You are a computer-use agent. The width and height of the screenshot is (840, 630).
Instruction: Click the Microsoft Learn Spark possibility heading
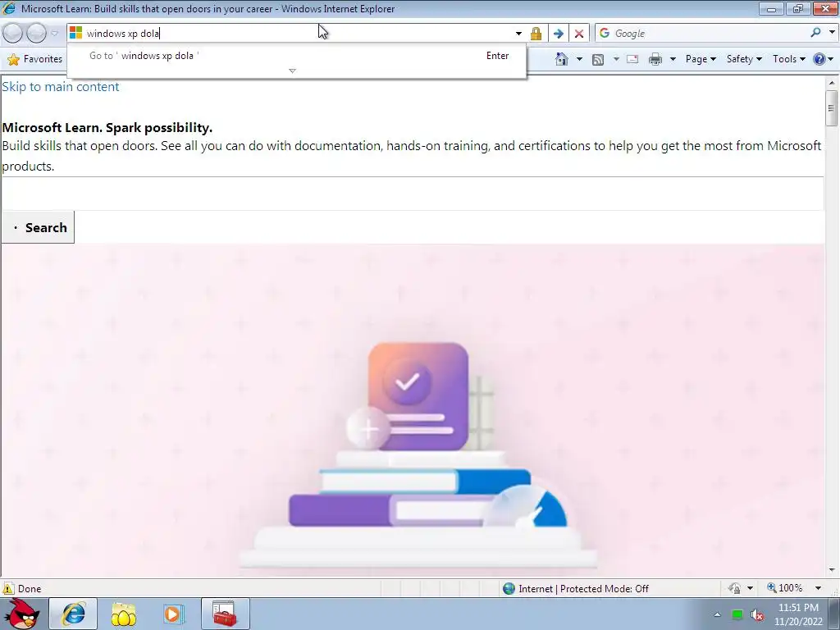point(107,127)
